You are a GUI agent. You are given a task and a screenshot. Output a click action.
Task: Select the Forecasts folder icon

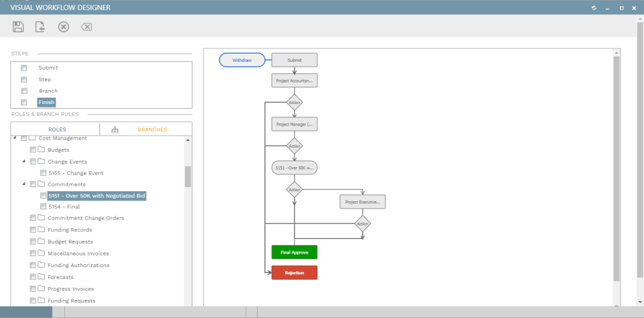tap(41, 277)
